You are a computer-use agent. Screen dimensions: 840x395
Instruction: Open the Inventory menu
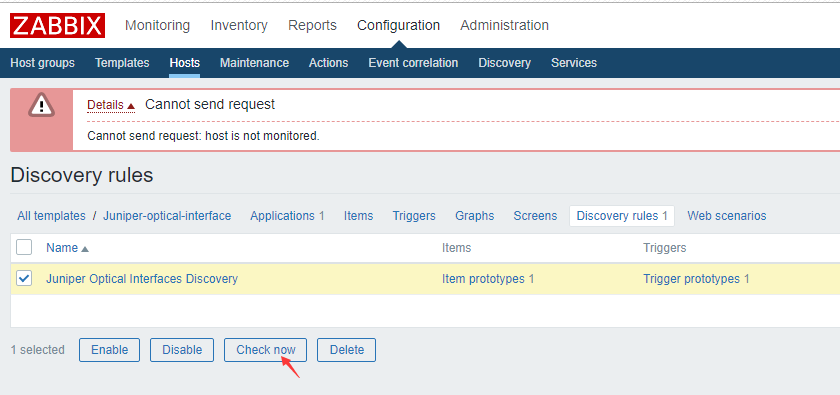[x=239, y=25]
